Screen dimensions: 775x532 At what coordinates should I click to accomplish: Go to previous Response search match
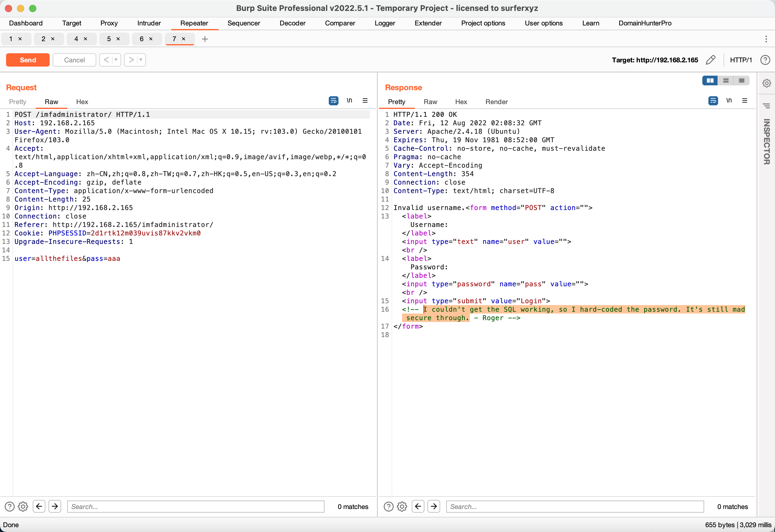click(x=418, y=507)
